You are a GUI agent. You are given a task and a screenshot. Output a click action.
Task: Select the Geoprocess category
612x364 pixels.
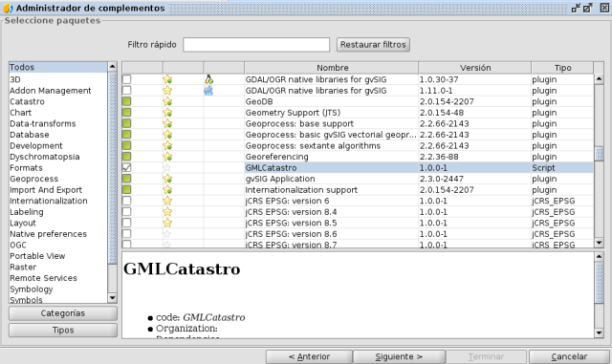pos(57,179)
